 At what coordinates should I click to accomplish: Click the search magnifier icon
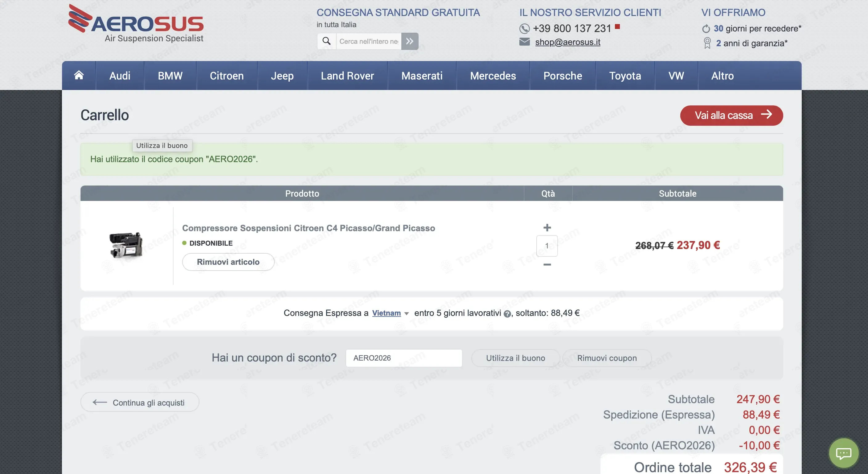tap(326, 41)
